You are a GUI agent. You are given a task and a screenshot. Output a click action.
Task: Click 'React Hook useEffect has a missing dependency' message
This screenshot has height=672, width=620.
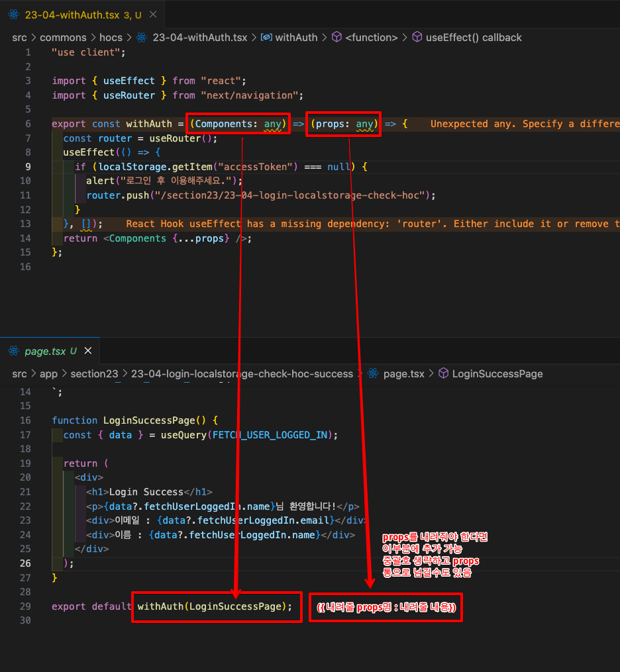pyautogui.click(x=372, y=224)
